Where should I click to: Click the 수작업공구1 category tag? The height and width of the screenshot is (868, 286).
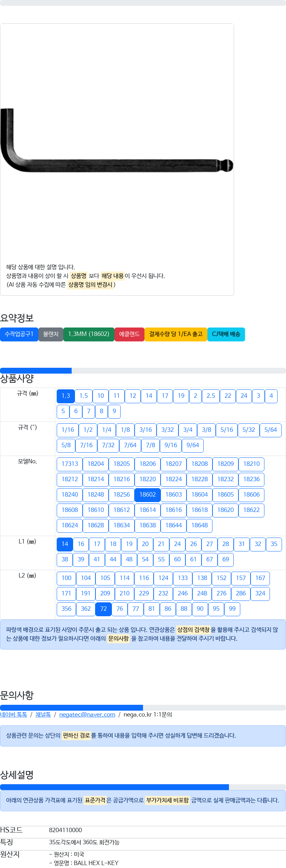pyautogui.click(x=19, y=334)
